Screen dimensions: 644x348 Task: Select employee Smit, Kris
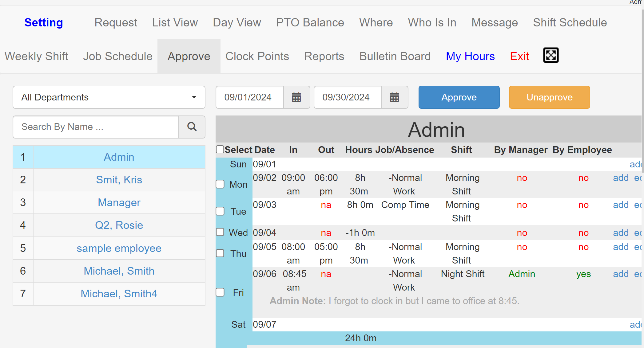click(119, 180)
